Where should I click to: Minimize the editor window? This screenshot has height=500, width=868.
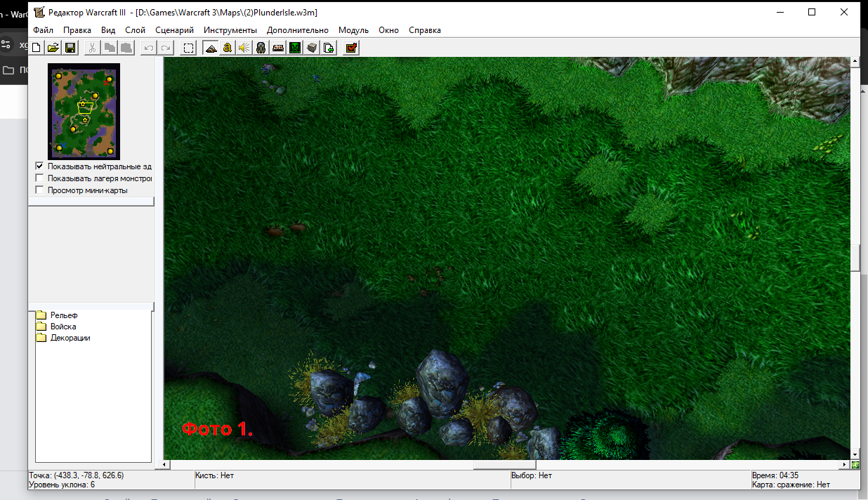click(780, 12)
